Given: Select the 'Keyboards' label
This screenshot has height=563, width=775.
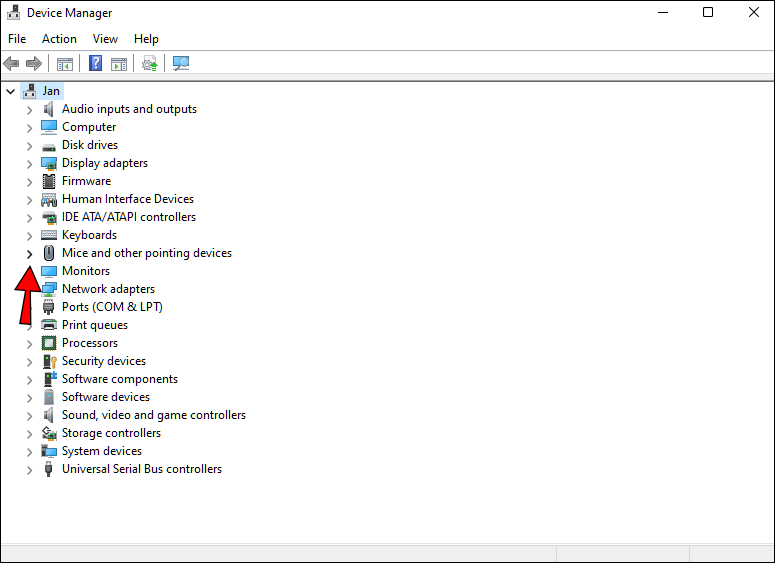Looking at the screenshot, I should pyautogui.click(x=89, y=235).
